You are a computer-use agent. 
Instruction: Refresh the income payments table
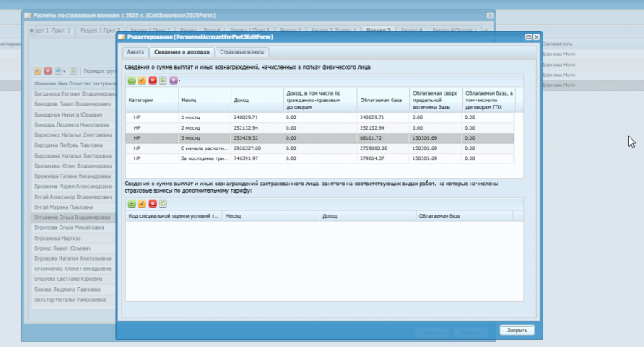click(x=163, y=80)
